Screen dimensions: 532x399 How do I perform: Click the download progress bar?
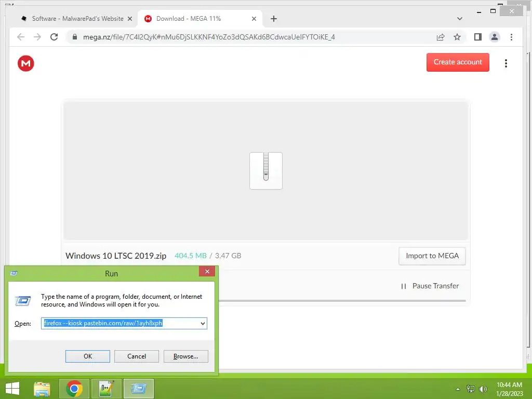click(x=342, y=301)
